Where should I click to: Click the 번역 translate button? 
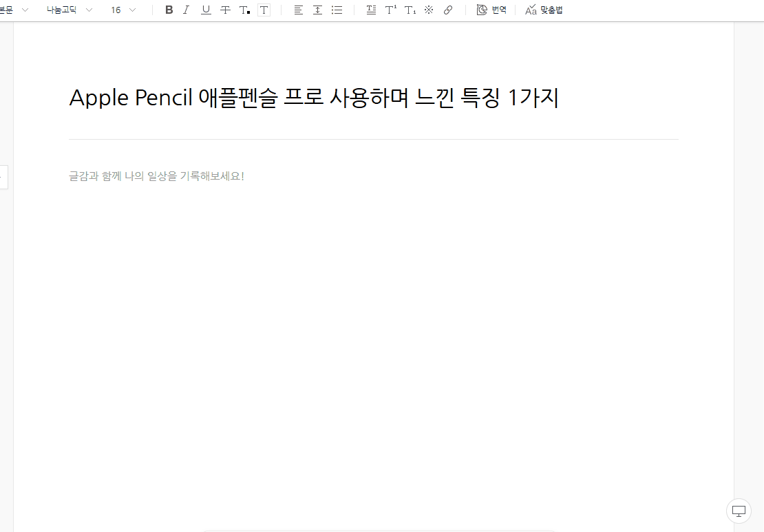491,10
